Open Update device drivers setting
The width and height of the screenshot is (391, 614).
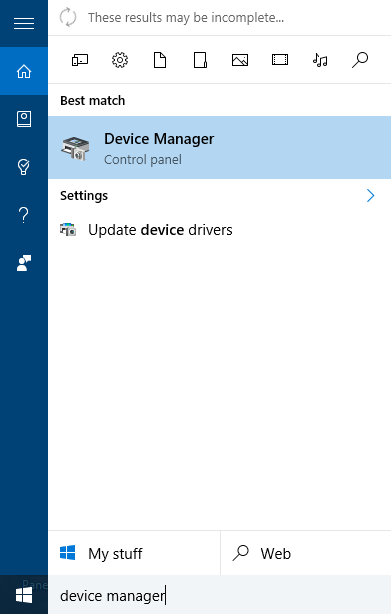(220, 230)
